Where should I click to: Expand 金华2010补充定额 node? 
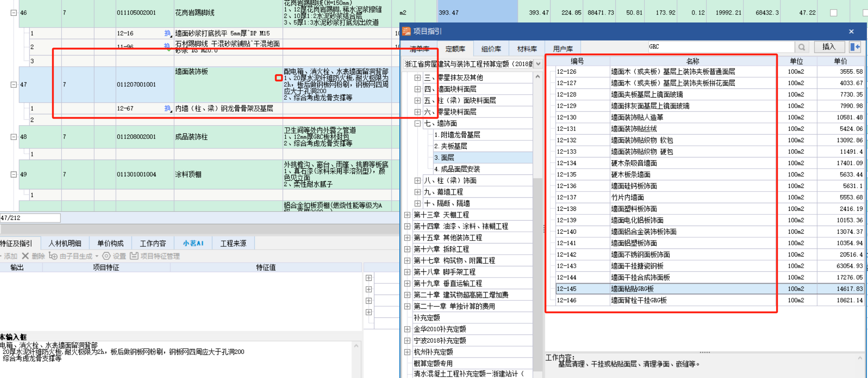pyautogui.click(x=407, y=329)
